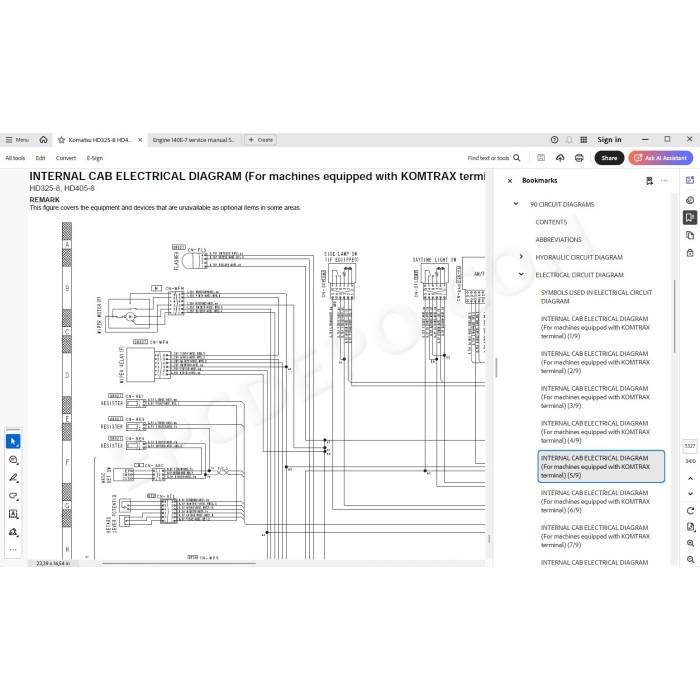700x700 pixels.
Task: Open Internal Cab Electrical Diagram (1/9) bookmark
Action: tap(595, 327)
